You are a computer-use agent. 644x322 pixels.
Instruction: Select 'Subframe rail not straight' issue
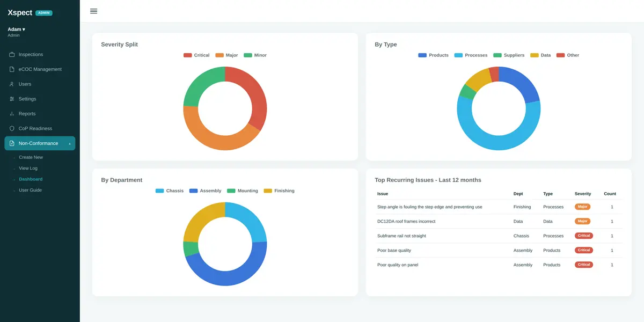coord(401,236)
